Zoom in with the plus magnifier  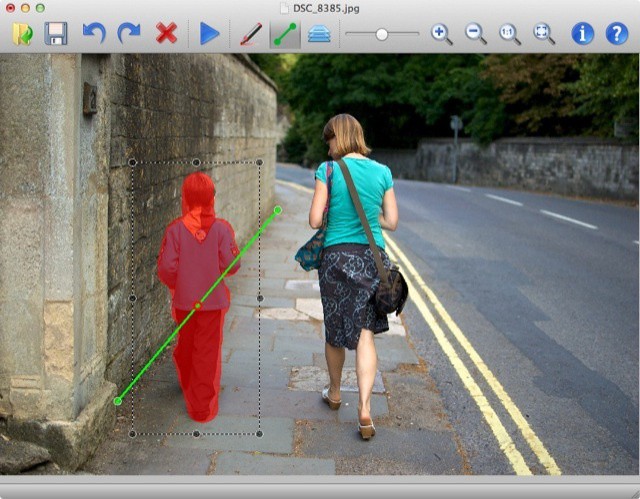coord(441,34)
